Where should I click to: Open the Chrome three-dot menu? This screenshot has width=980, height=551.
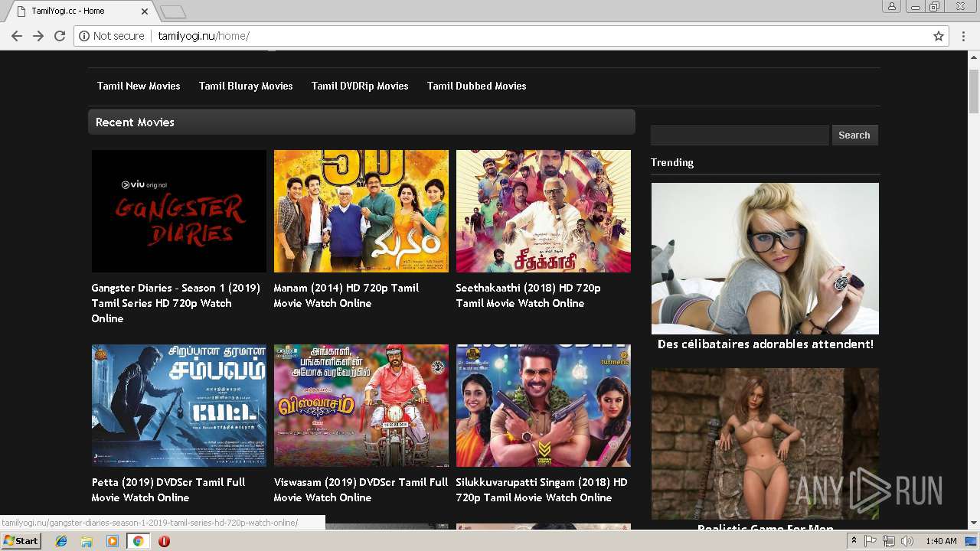coord(963,36)
